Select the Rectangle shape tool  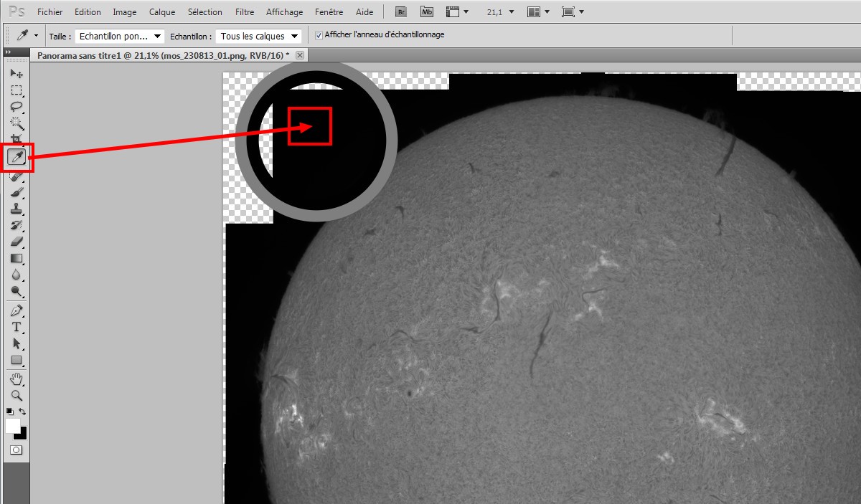(16, 361)
